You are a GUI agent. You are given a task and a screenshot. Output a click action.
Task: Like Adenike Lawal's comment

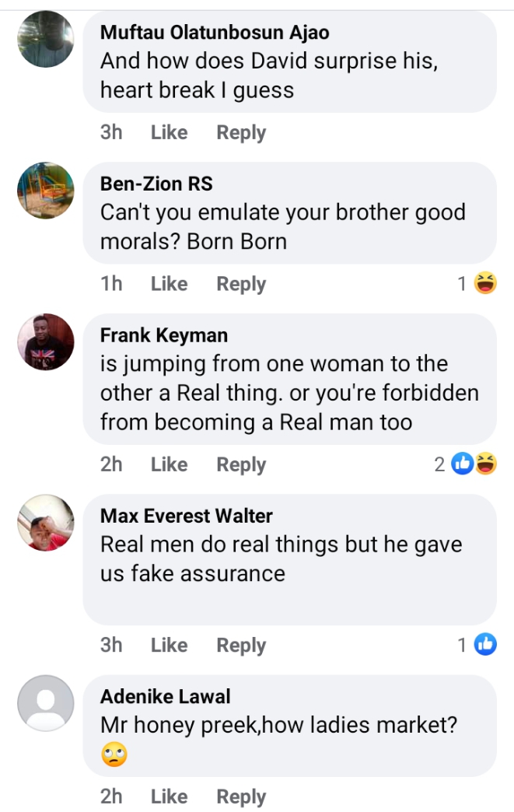(169, 796)
